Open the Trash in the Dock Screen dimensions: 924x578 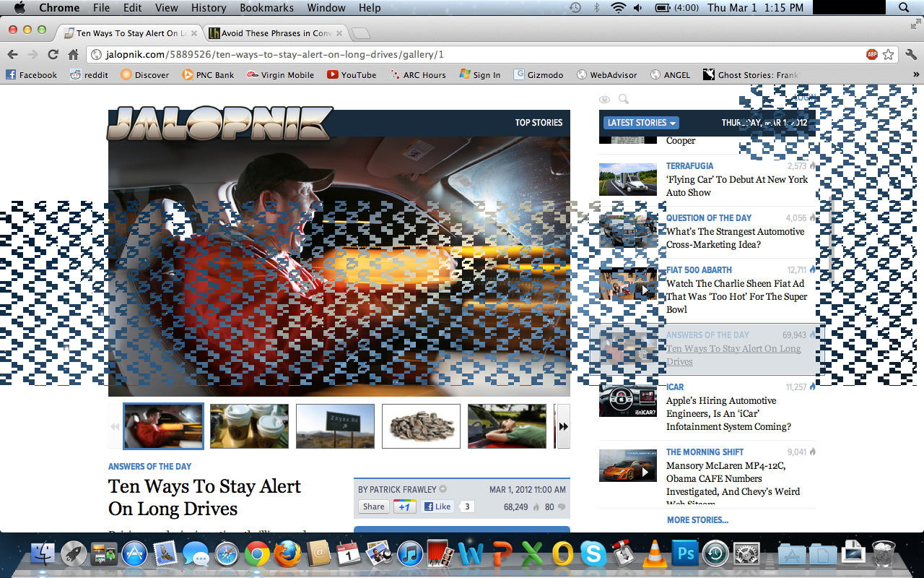tap(884, 553)
